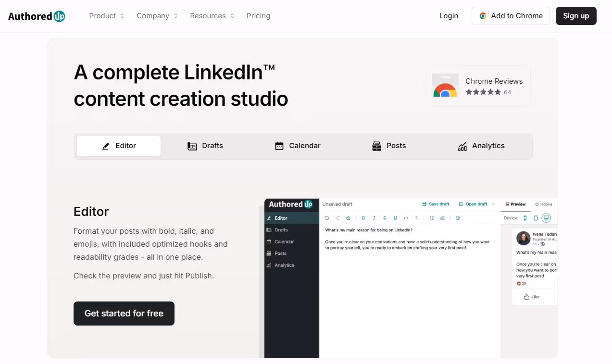The width and height of the screenshot is (612, 364).
Task: Switch to the Calendar feature tab
Action: click(298, 146)
